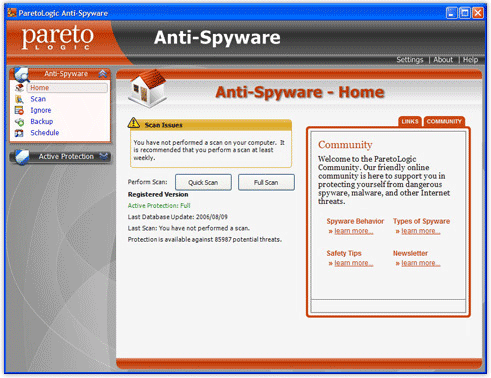Click the Backup icon in the sidebar
This screenshot has width=491, height=378.
19,122
